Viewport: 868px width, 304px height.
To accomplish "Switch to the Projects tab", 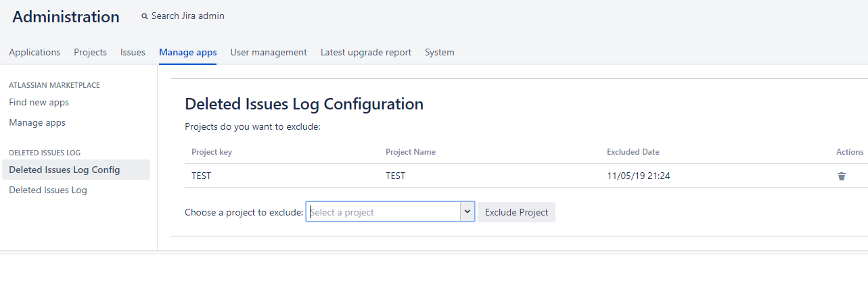I will point(90,52).
